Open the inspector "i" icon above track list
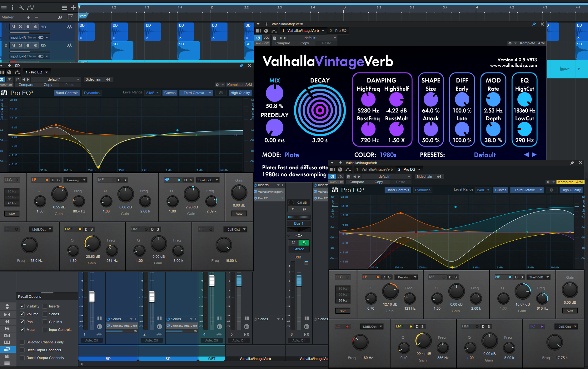The image size is (588, 369). 12,7
